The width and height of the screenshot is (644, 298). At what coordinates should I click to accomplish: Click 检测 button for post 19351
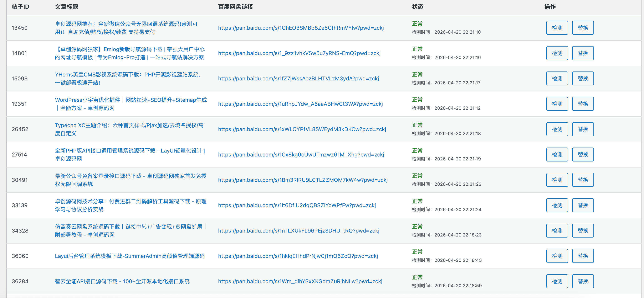pyautogui.click(x=557, y=103)
